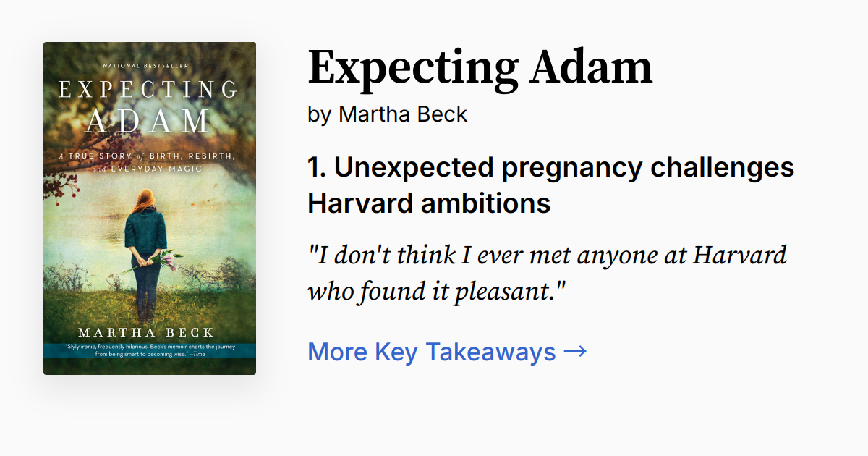
Task: Click the Time review blurb on the cover
Action: tap(149, 350)
